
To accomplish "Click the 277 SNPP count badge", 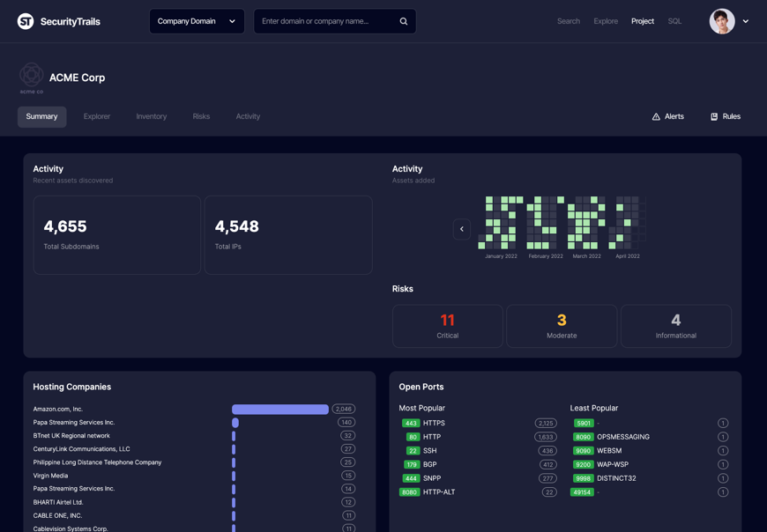I will [547, 478].
